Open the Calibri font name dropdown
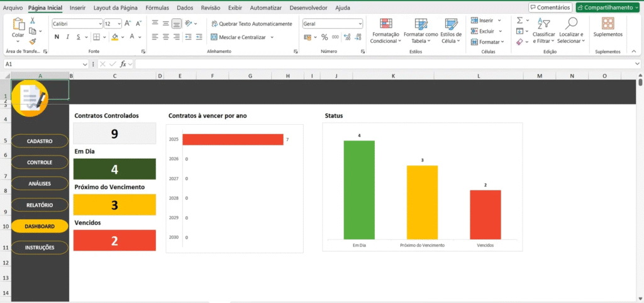The width and height of the screenshot is (644, 303). pos(99,23)
